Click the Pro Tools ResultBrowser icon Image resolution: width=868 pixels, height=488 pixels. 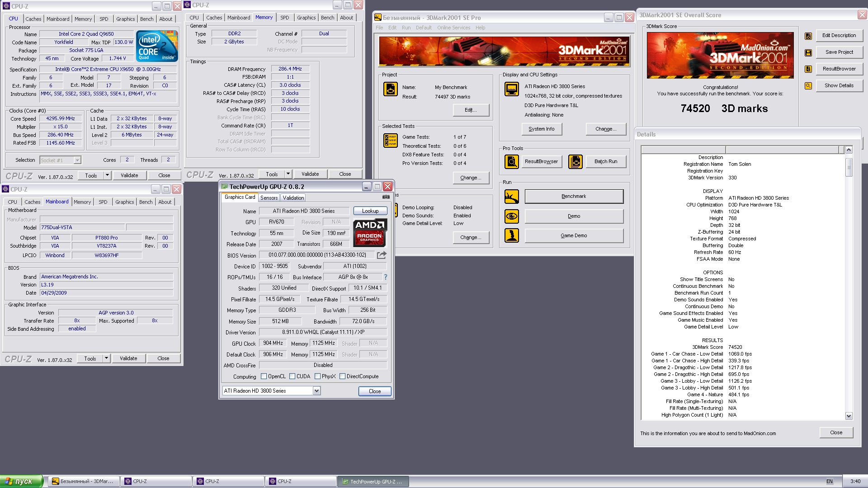tap(512, 161)
